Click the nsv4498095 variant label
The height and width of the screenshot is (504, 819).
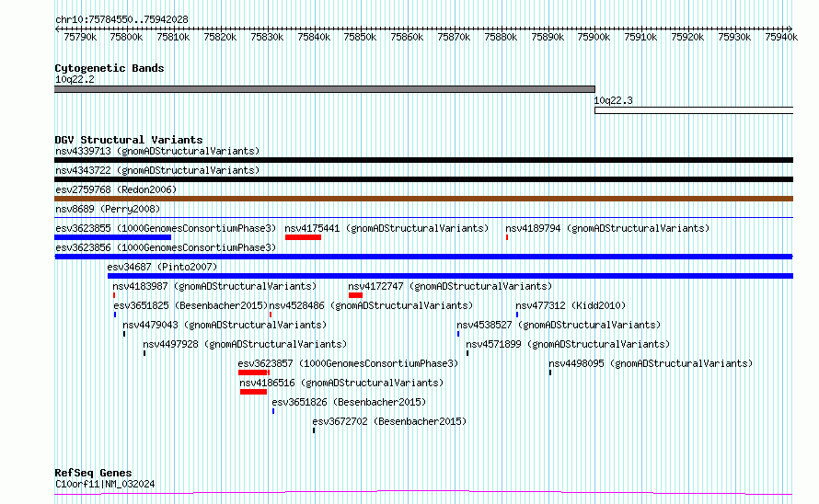651,364
